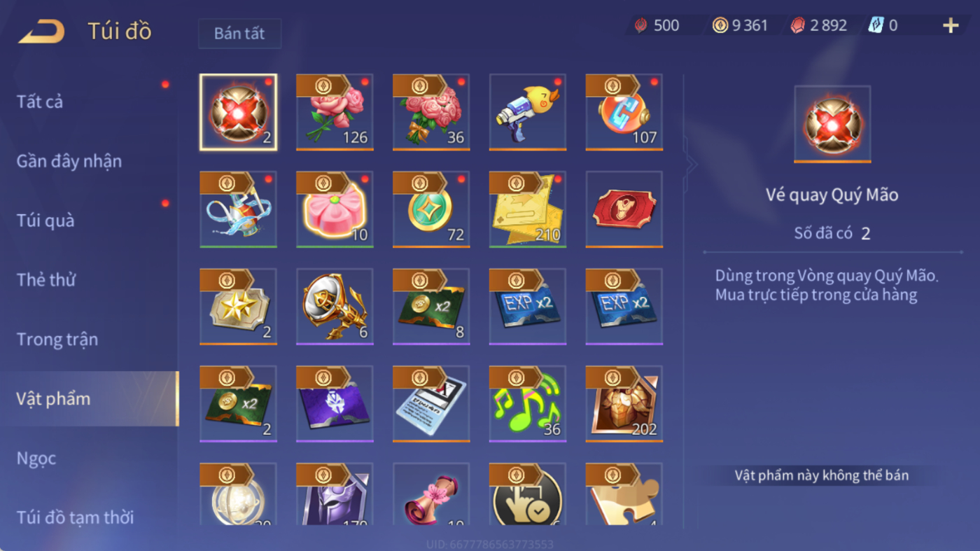
Task: Select the rose bouquet item with 36
Action: click(431, 112)
